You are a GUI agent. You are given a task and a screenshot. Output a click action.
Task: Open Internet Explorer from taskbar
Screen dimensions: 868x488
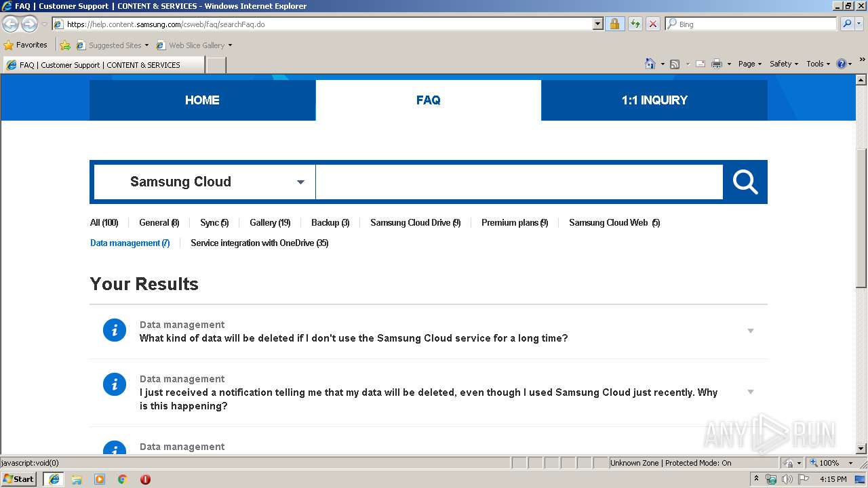[54, 479]
